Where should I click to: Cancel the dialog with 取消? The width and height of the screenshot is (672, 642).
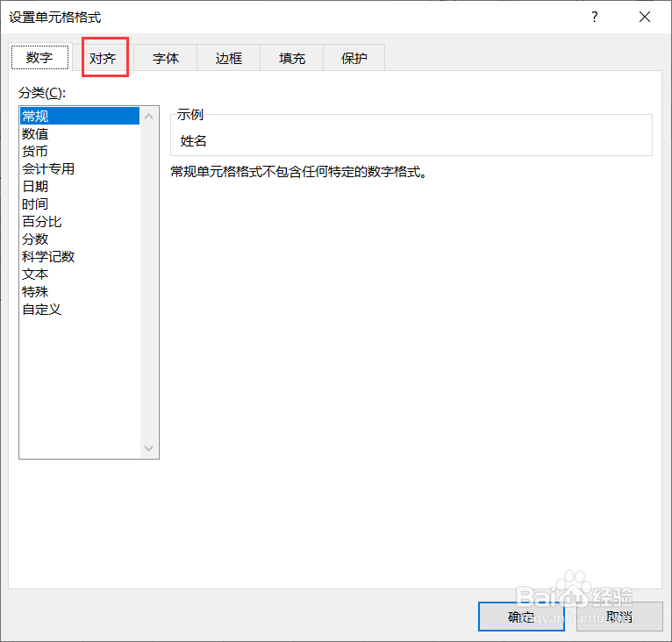619,617
